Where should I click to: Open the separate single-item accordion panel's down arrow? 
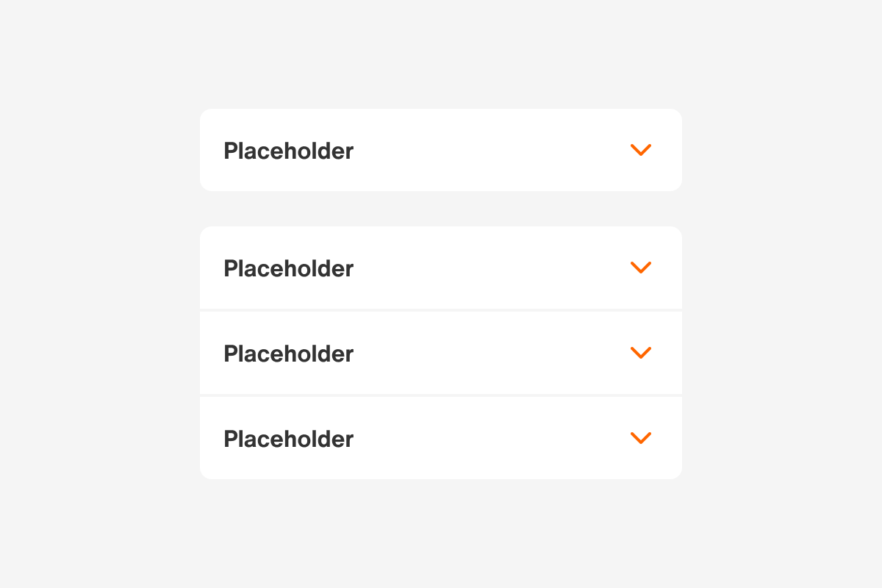point(641,150)
